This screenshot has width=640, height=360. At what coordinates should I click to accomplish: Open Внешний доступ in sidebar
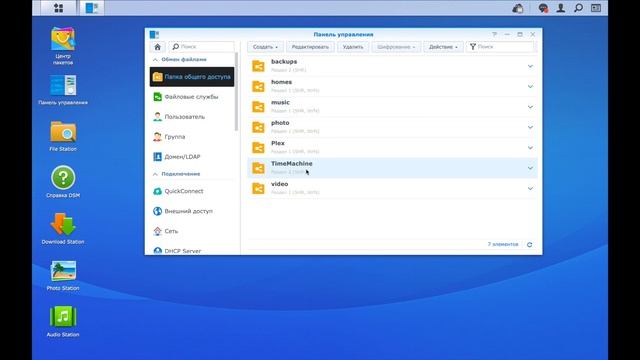192,211
